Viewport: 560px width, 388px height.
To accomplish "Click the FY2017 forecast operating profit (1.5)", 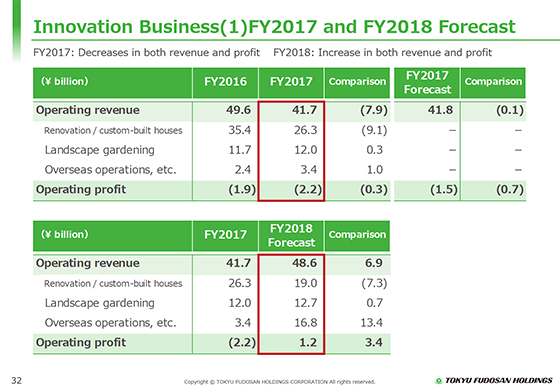I will click(x=444, y=189).
